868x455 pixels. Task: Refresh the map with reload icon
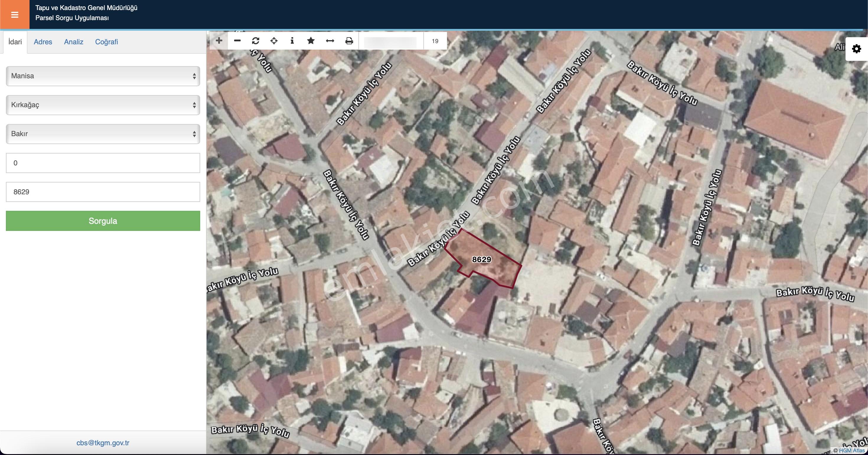255,41
